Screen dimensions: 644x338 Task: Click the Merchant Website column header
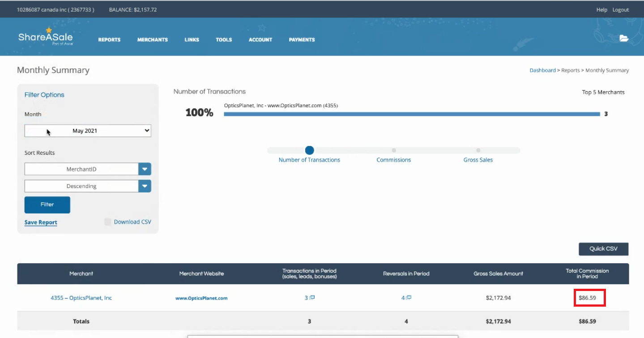[x=201, y=274]
